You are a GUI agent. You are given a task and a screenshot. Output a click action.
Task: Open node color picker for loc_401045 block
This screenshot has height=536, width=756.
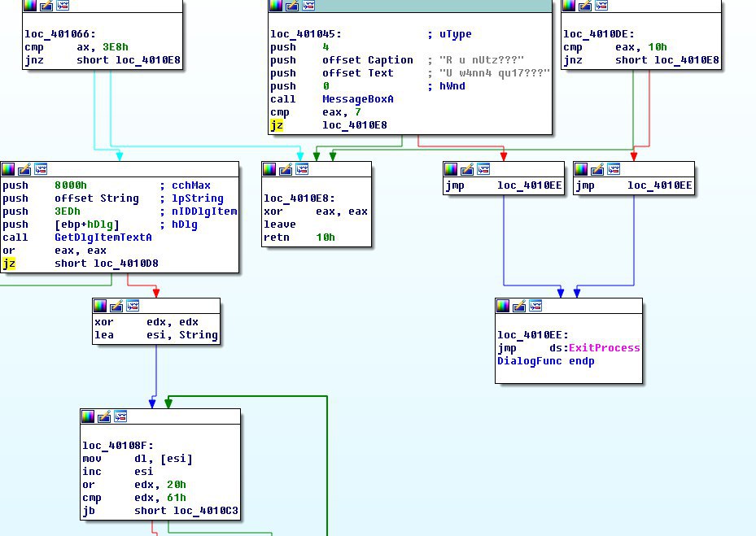276,6
